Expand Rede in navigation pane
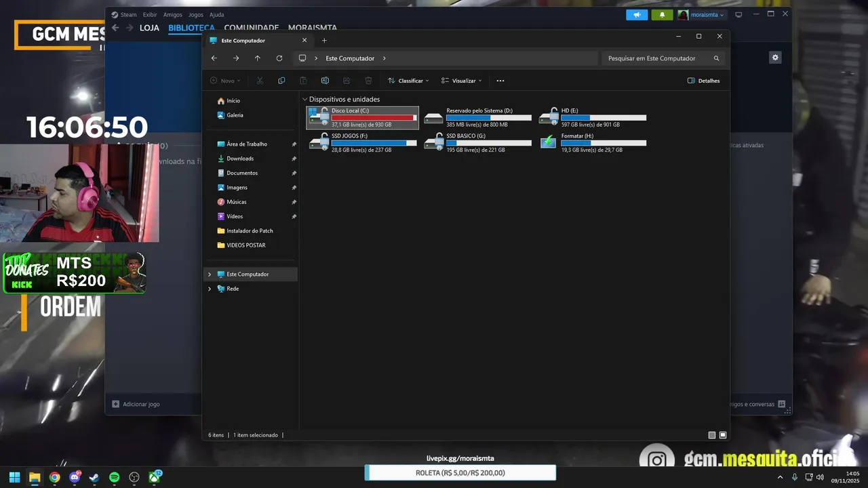This screenshot has width=868, height=488. [x=210, y=289]
